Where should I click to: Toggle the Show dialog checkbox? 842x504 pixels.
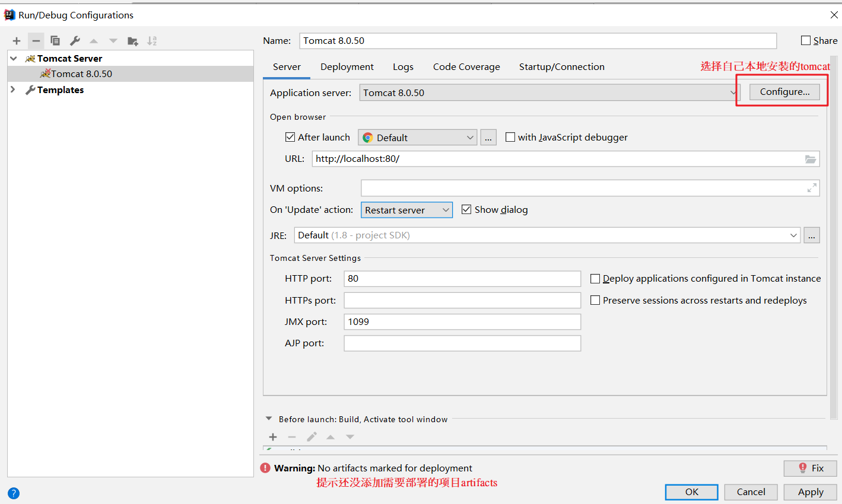[x=466, y=209]
